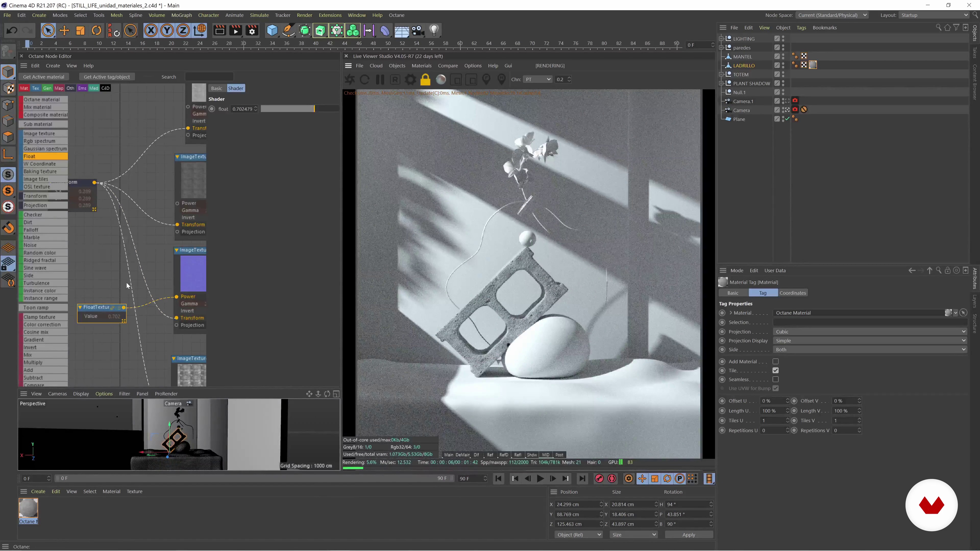Select Octane Material thumbnail in Material Manager
Viewport: 980px width, 551px height.
(28, 508)
